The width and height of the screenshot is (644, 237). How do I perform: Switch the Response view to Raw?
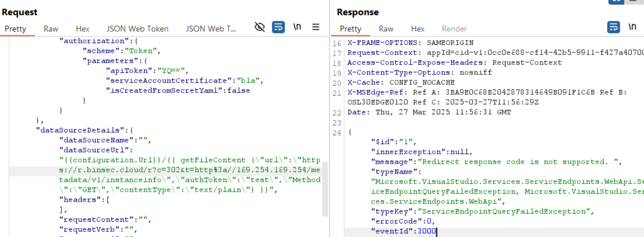pos(385,28)
